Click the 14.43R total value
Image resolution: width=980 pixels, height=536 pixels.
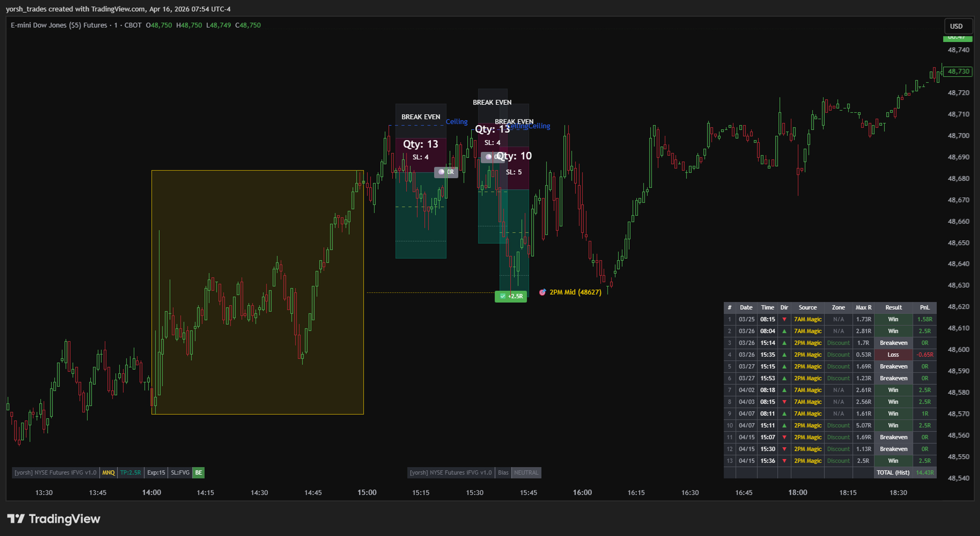[x=925, y=472]
